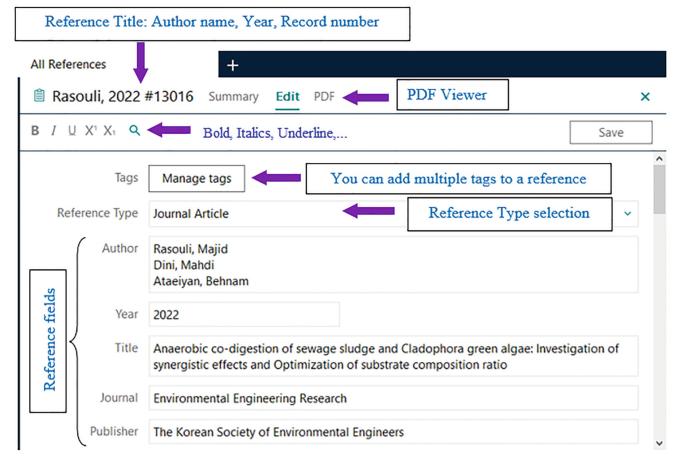Click the Save button
This screenshot has width=685, height=460.
click(x=610, y=132)
